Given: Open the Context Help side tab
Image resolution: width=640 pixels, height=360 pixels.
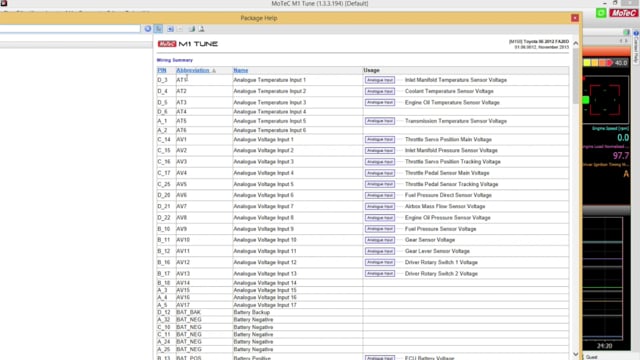Looking at the screenshot, I should click(636, 47).
